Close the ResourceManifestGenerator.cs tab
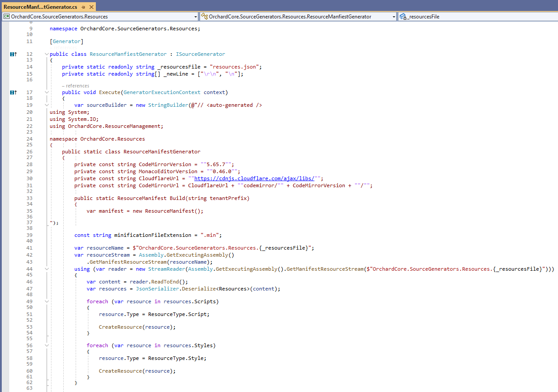Image resolution: width=558 pixels, height=392 pixels. [x=91, y=7]
